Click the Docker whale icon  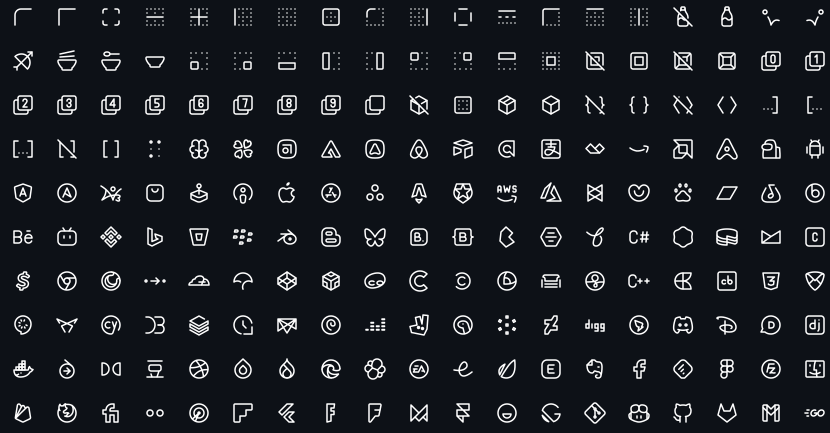23,369
